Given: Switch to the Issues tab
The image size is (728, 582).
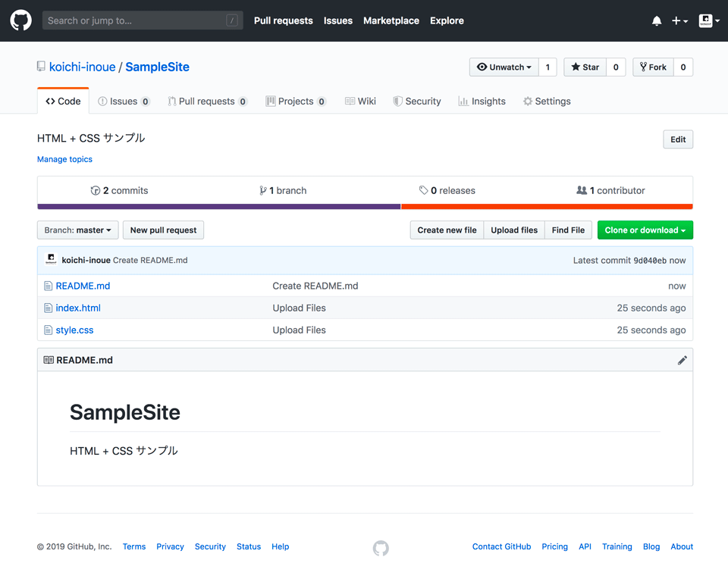Looking at the screenshot, I should pos(123,102).
